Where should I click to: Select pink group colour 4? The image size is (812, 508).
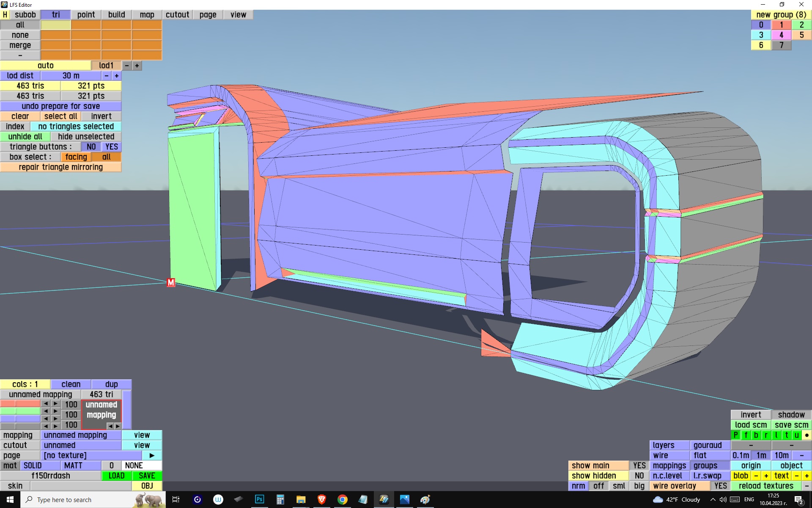tap(781, 35)
